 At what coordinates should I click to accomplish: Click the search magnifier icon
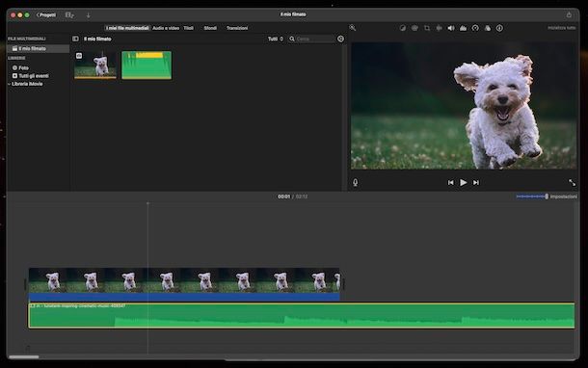click(292, 39)
